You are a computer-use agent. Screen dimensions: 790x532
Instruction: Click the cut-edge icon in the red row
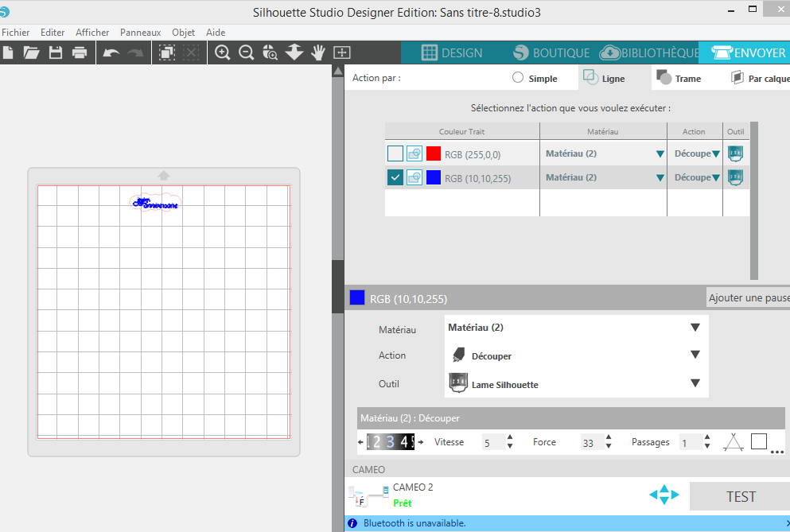pyautogui.click(x=414, y=153)
